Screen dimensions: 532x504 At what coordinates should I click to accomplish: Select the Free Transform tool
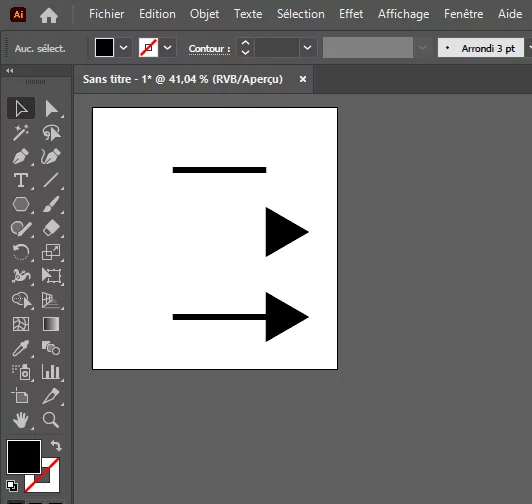click(x=51, y=276)
